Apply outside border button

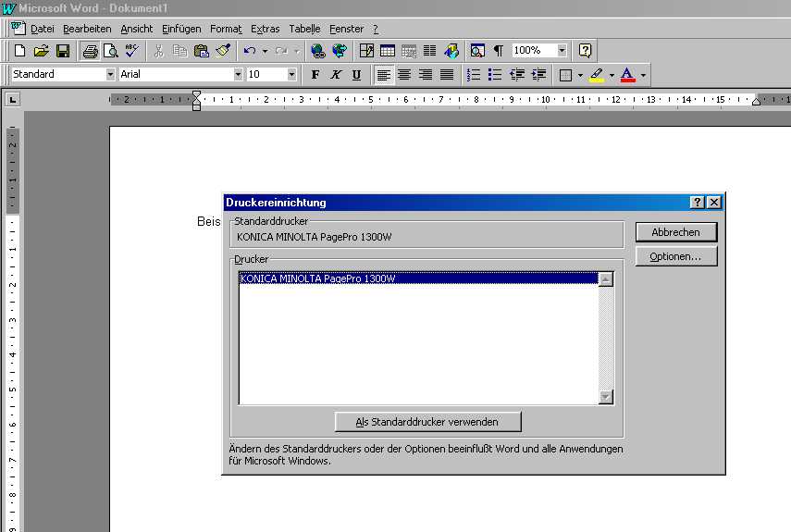click(x=566, y=75)
